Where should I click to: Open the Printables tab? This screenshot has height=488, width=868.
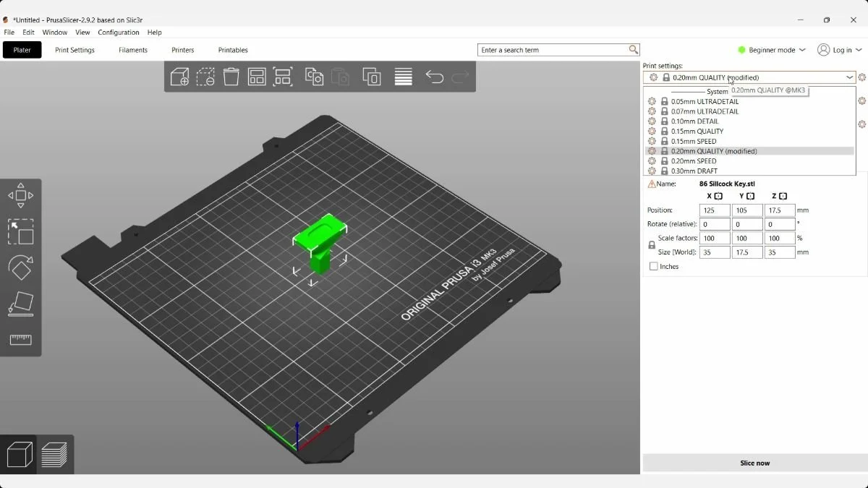[x=233, y=50]
